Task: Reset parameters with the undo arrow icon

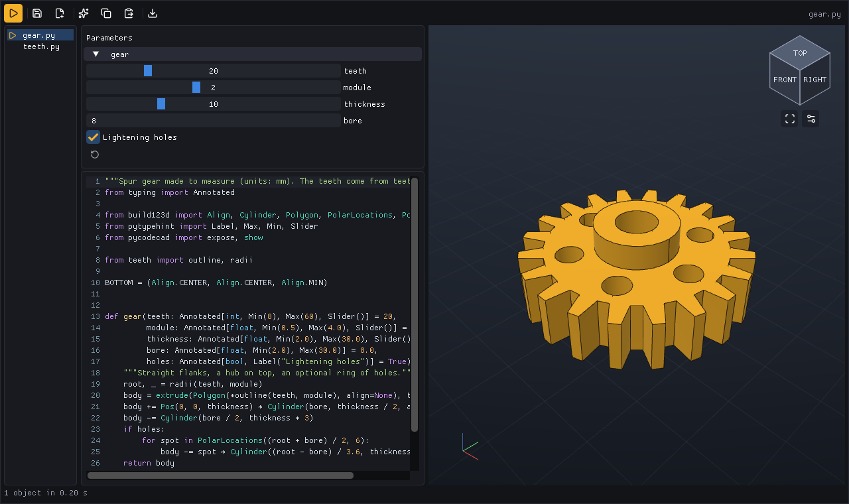Action: 95,155
